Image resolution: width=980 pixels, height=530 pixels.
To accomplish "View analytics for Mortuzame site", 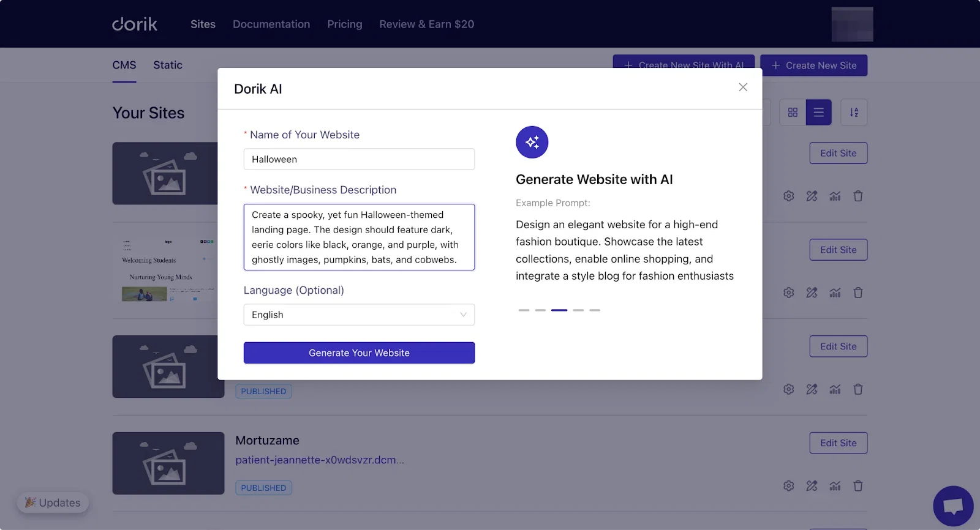I will coord(835,486).
